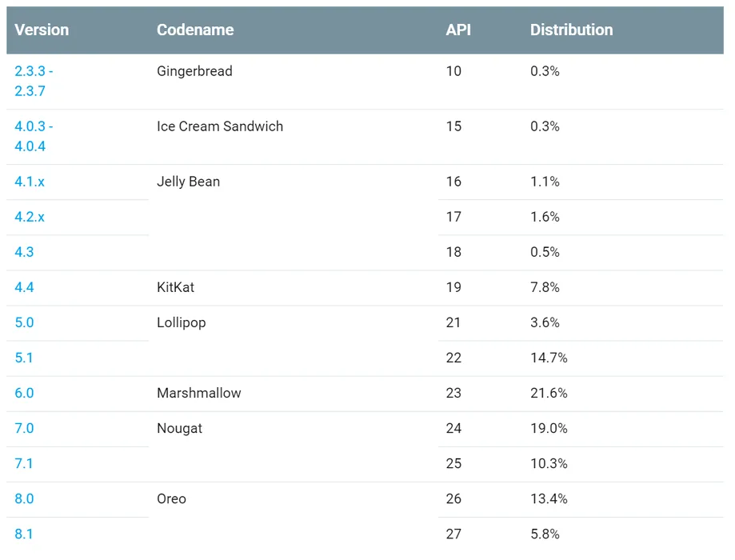Select the 7.1 version link
This screenshot has width=735, height=560.
pyautogui.click(x=24, y=463)
